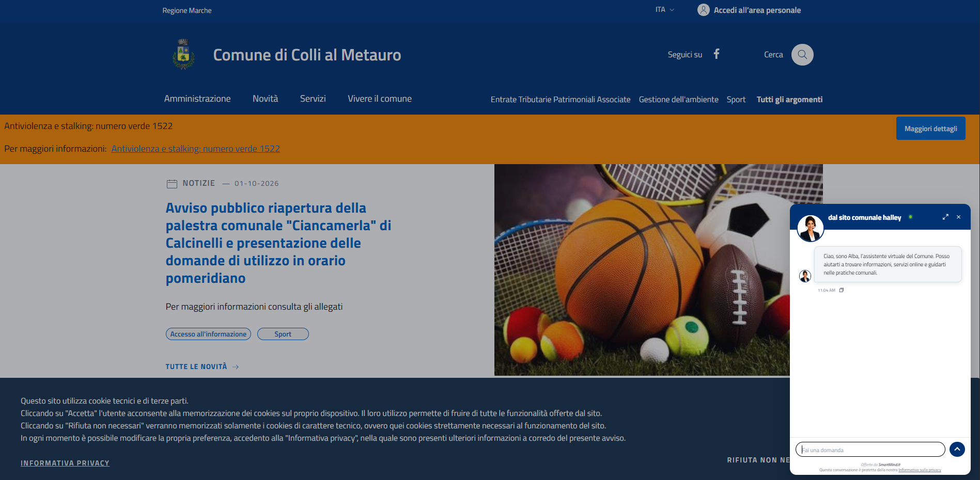Focus the 'Fai una domanda' chat input
This screenshot has height=480, width=980.
[870, 450]
